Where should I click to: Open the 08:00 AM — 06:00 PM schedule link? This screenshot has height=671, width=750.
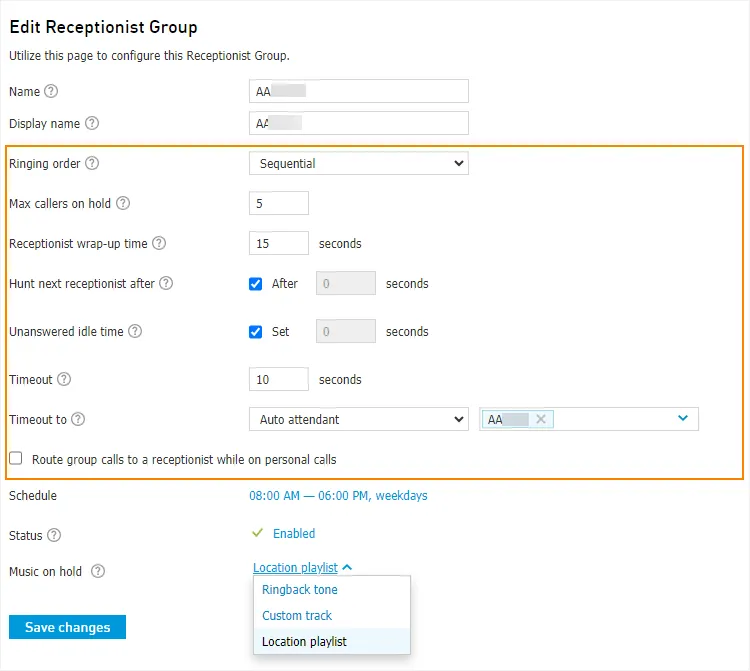(x=338, y=495)
